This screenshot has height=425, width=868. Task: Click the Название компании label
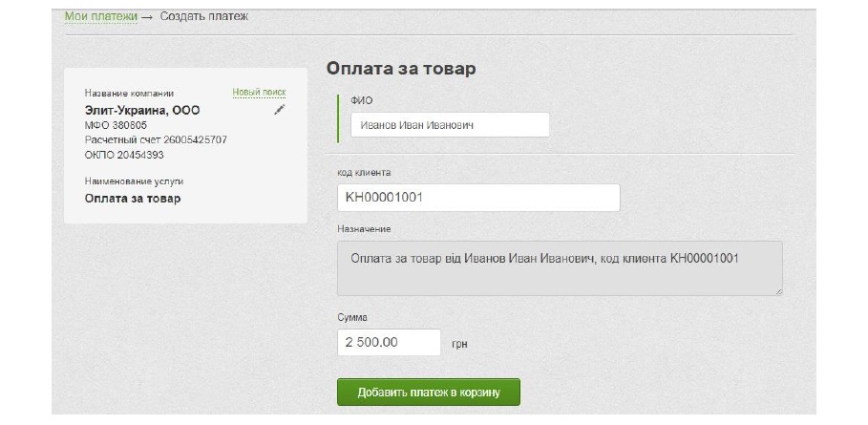[x=129, y=94]
